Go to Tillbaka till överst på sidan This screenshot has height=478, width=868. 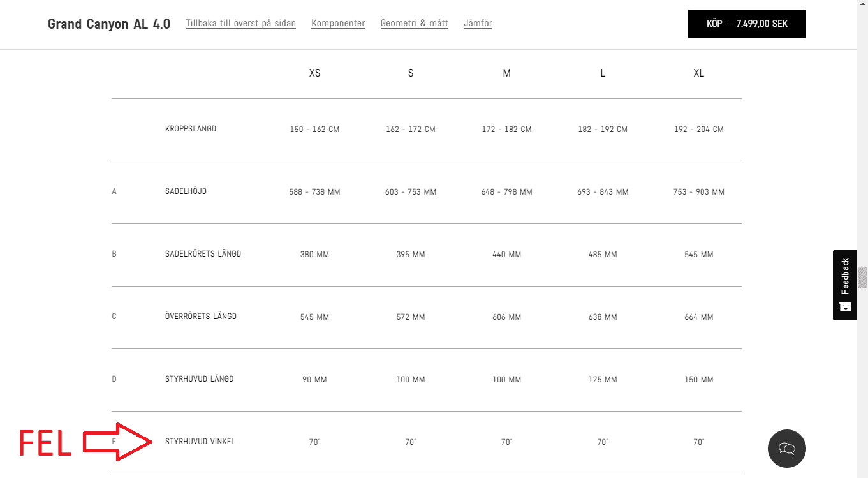(x=240, y=24)
